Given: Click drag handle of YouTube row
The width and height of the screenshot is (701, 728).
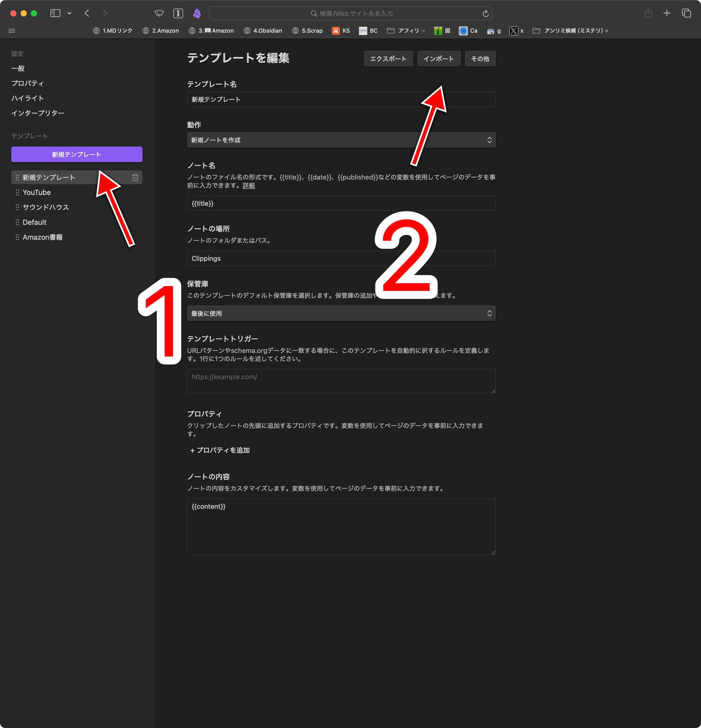Looking at the screenshot, I should pos(17,192).
